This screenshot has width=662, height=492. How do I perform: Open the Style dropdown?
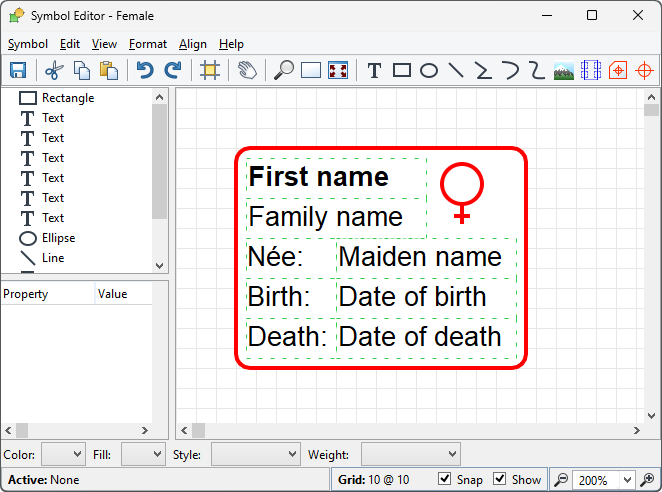[x=256, y=454]
